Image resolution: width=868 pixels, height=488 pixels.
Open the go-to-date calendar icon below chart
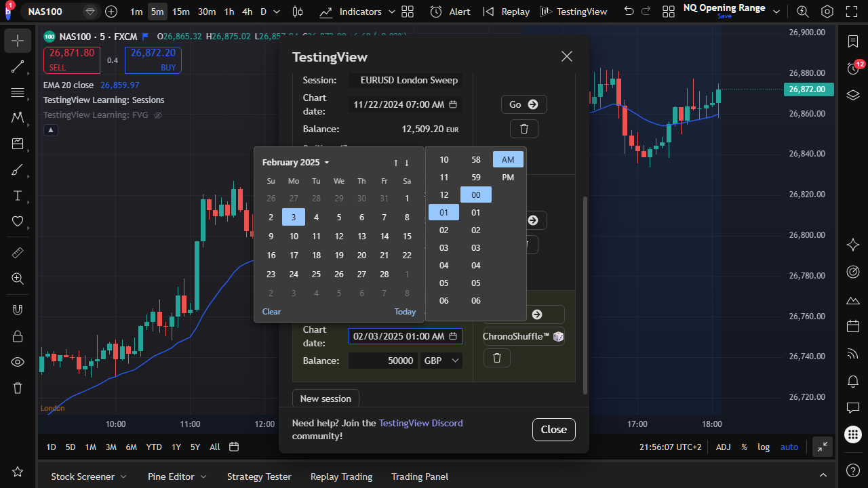pyautogui.click(x=234, y=447)
